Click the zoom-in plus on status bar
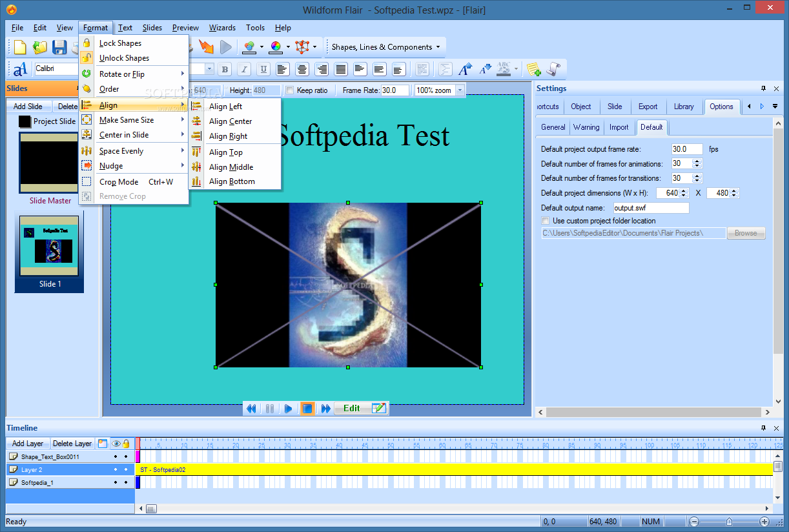This screenshot has height=532, width=789. point(764,521)
